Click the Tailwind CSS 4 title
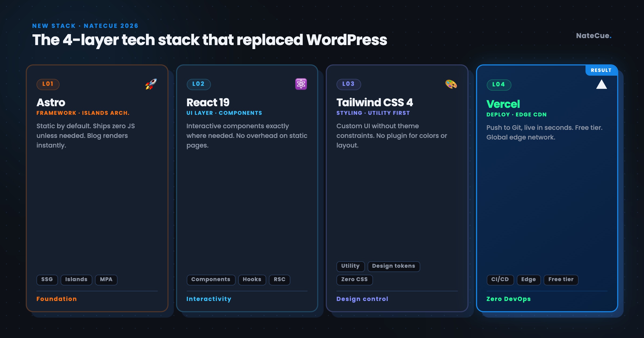Image resolution: width=644 pixels, height=338 pixels. point(375,102)
